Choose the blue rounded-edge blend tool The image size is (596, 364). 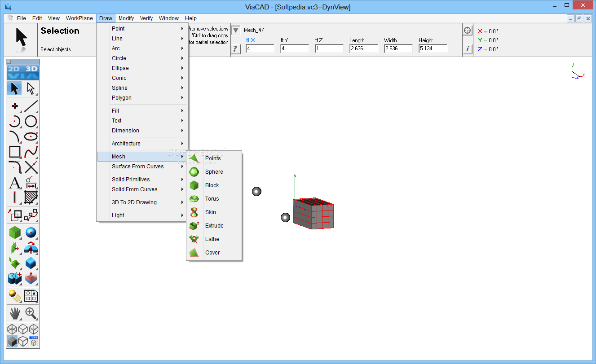tap(31, 263)
